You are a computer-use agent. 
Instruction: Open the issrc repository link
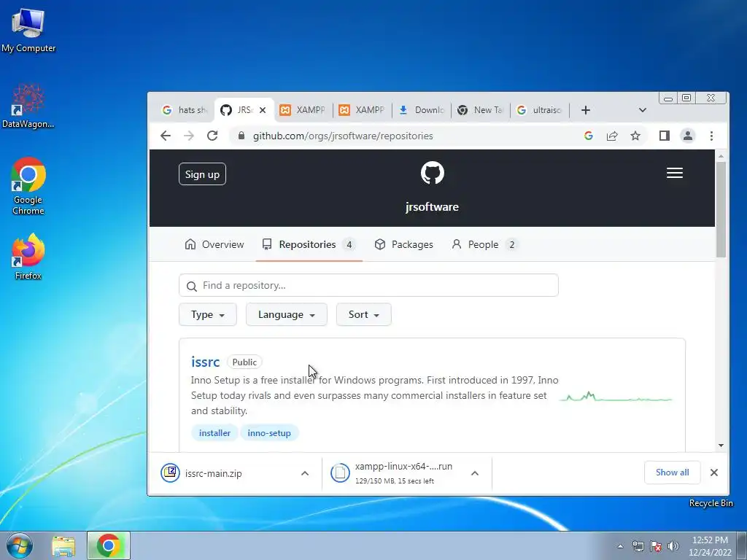click(x=205, y=362)
